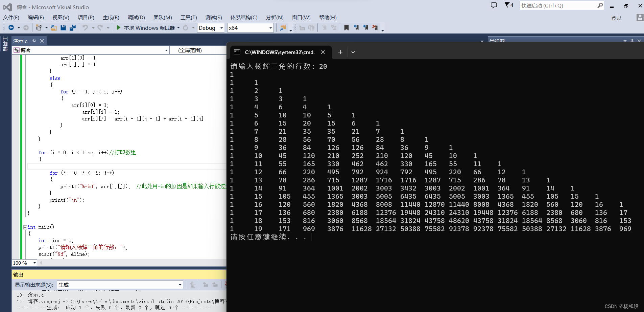Click the notifications flag showing 4

tap(509, 5)
